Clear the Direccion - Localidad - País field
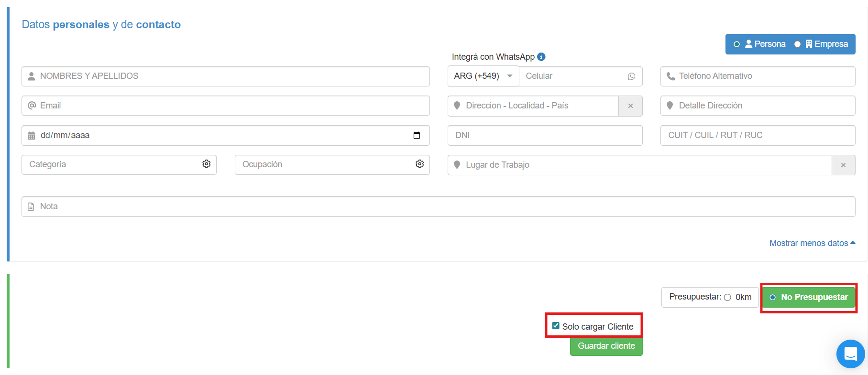The width and height of the screenshot is (868, 375). tap(630, 106)
